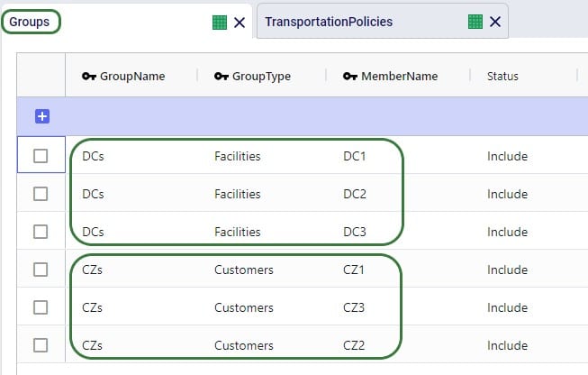Close the TransportationPolicies tab
The height and width of the screenshot is (375, 588).
pyautogui.click(x=495, y=22)
